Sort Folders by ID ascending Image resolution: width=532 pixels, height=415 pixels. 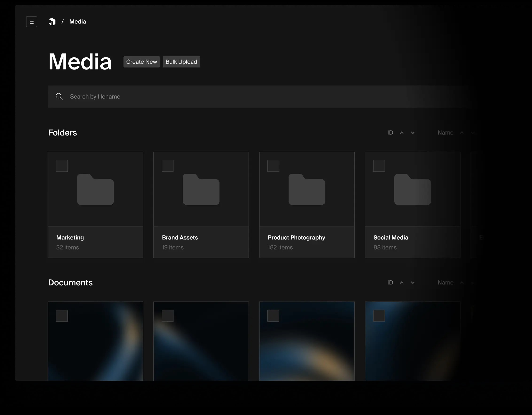click(402, 133)
